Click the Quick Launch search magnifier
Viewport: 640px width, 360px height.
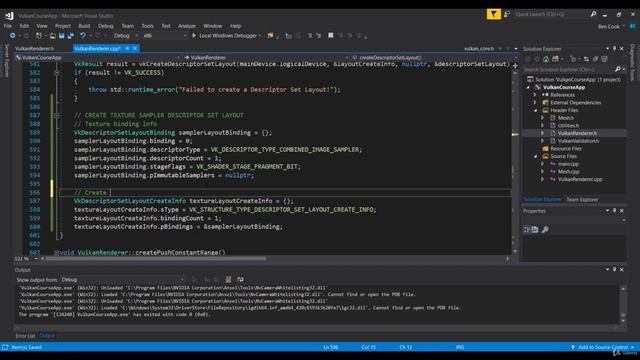(593, 14)
